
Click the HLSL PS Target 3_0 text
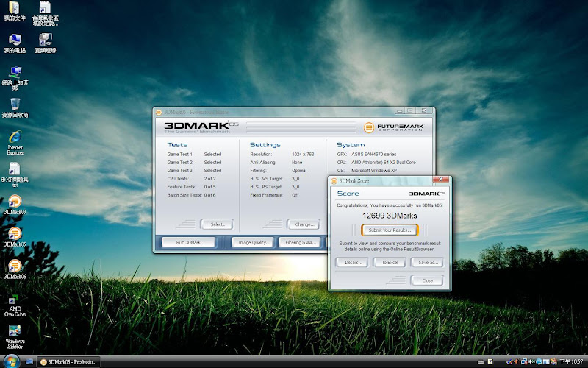point(275,187)
